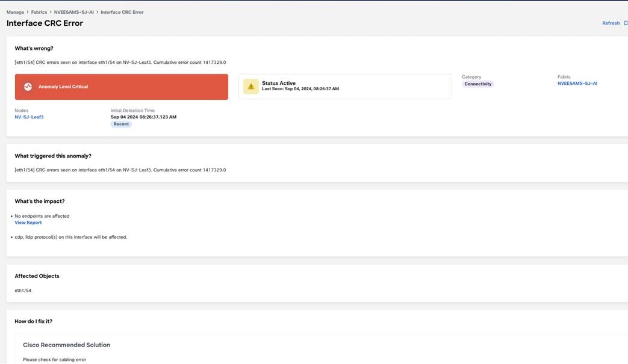The width and height of the screenshot is (628, 364).
Task: Click the initial detection time value
Action: [143, 117]
